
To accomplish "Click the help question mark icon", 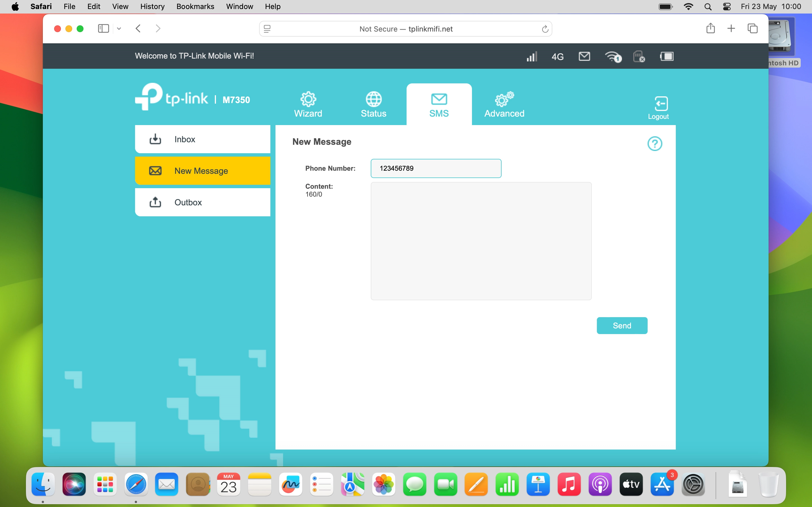I will [655, 144].
